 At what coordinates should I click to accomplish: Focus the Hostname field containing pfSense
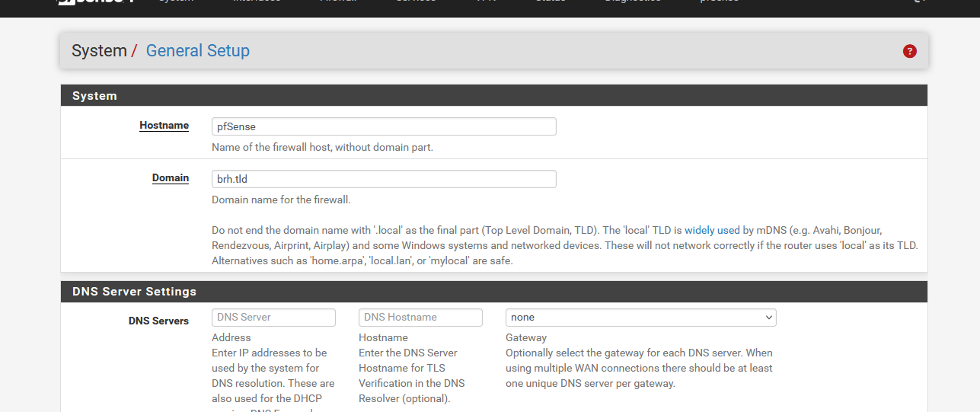(x=384, y=126)
